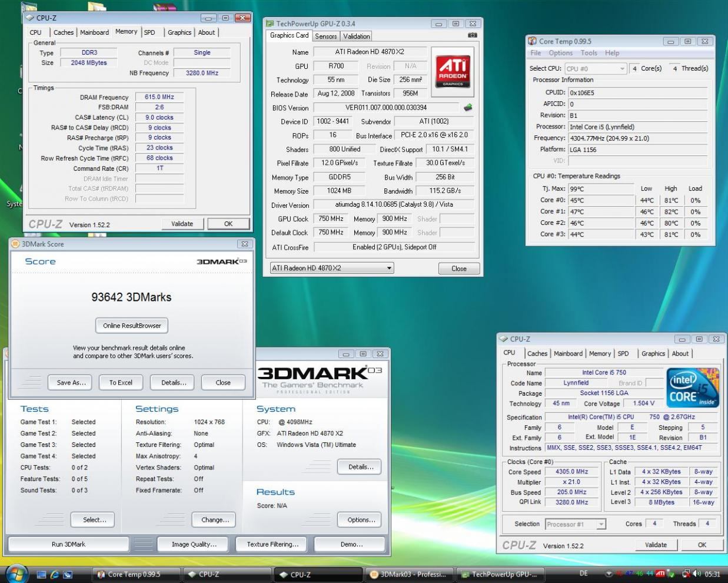Click Validate in the CPU-Z memory window

point(182,224)
